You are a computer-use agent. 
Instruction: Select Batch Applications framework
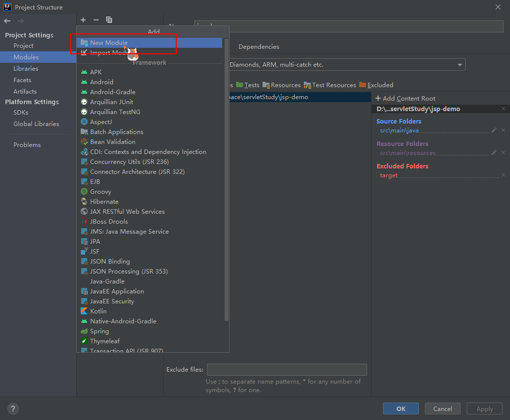pos(150,132)
